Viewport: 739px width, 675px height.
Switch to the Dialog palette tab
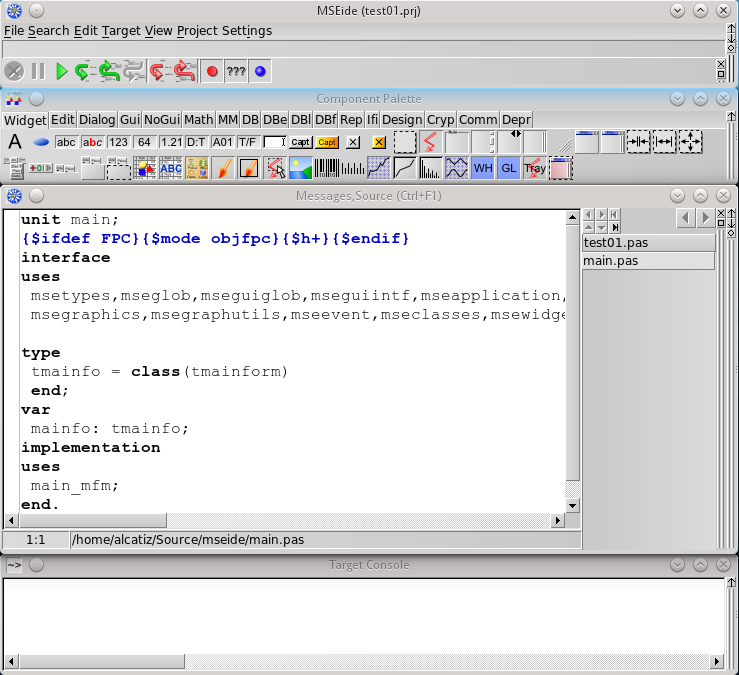98,120
